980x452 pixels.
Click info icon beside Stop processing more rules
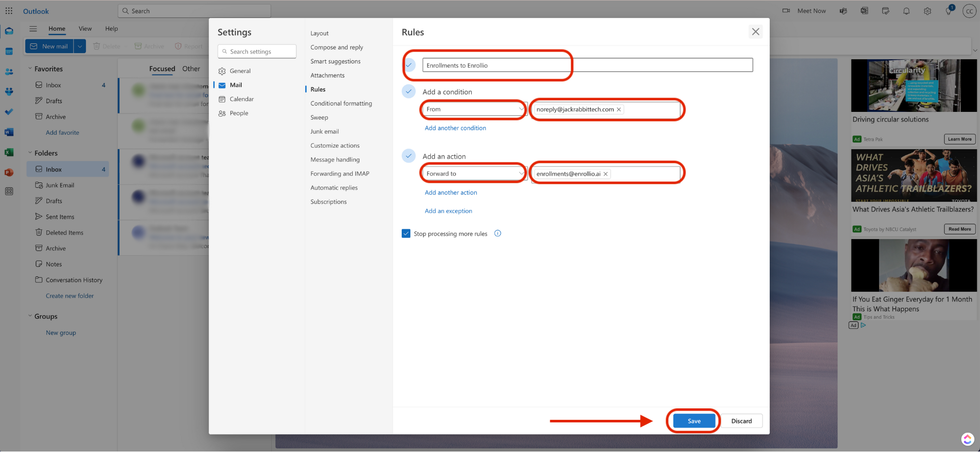tap(498, 233)
